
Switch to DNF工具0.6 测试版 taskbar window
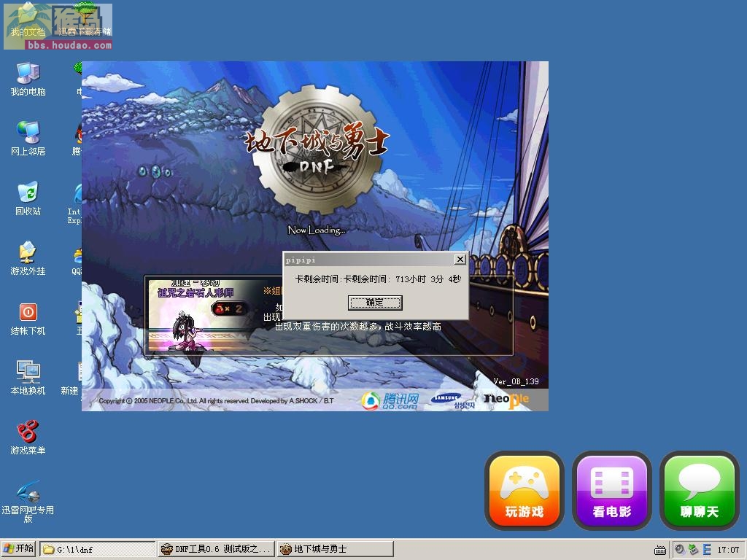pos(217,549)
